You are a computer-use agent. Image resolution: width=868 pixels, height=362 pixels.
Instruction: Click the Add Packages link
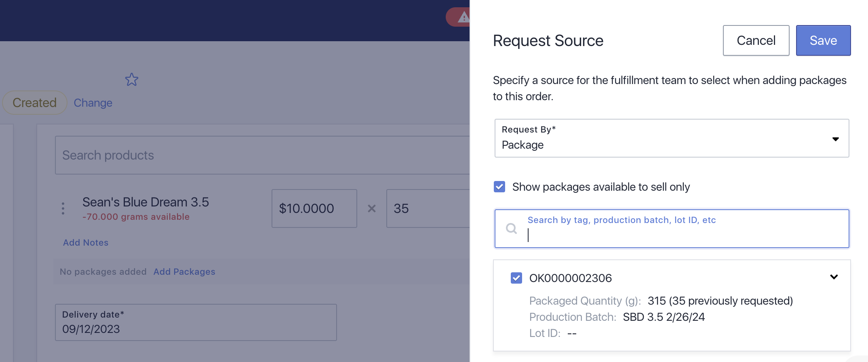pyautogui.click(x=184, y=272)
